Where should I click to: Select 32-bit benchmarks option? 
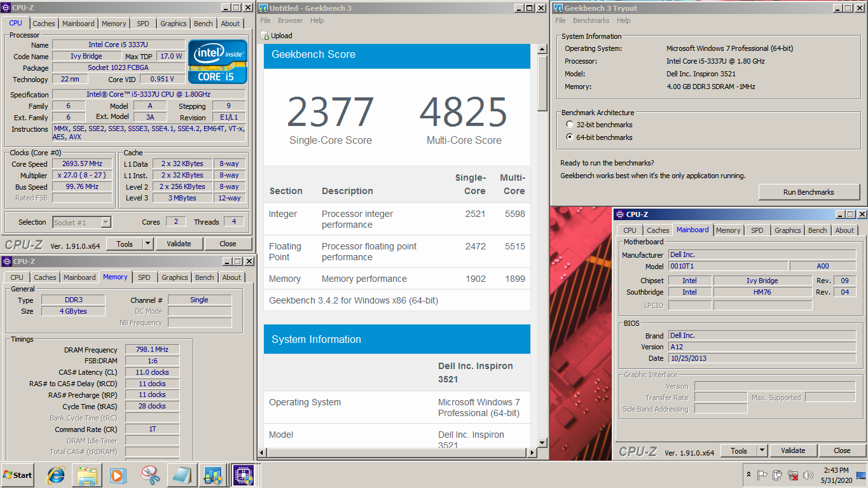point(570,125)
